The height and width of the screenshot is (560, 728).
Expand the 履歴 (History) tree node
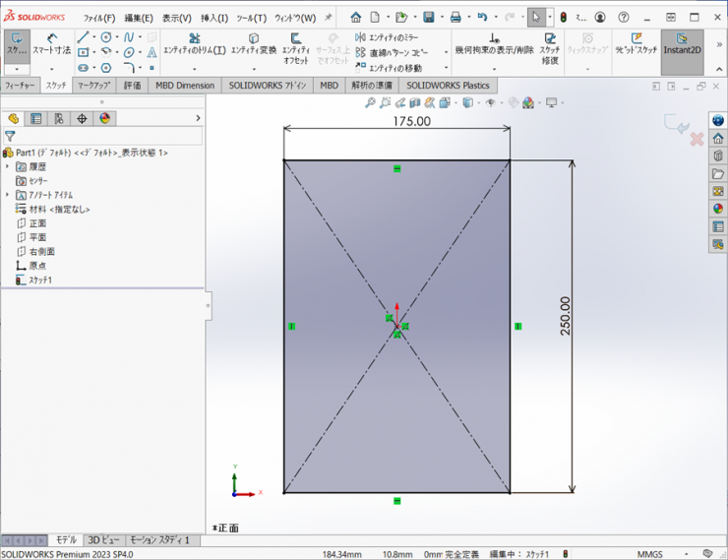[8, 167]
